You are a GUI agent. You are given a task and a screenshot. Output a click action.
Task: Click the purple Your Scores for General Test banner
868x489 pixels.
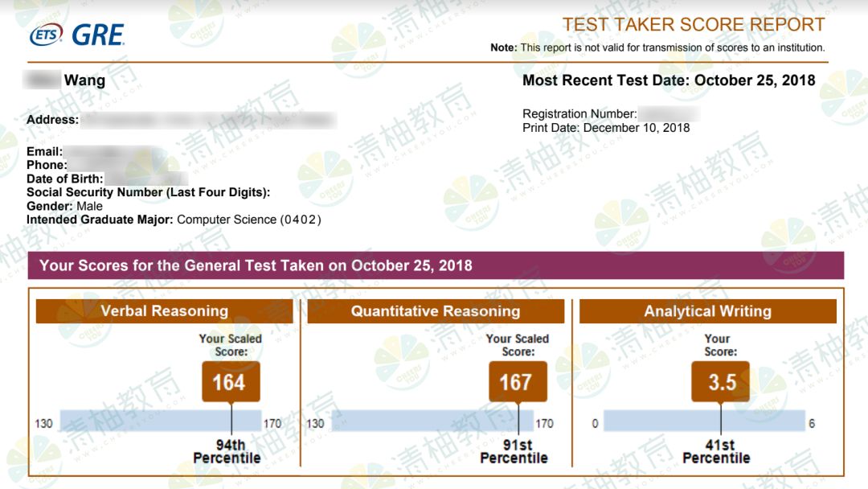point(436,265)
